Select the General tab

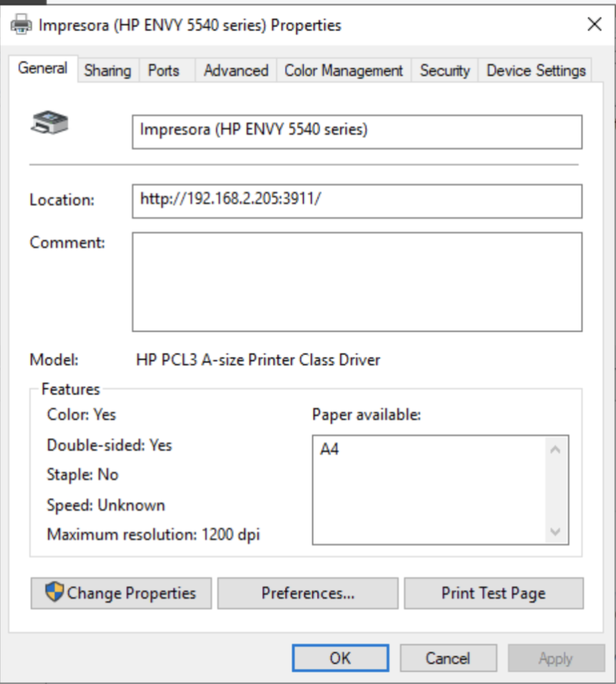tap(43, 68)
